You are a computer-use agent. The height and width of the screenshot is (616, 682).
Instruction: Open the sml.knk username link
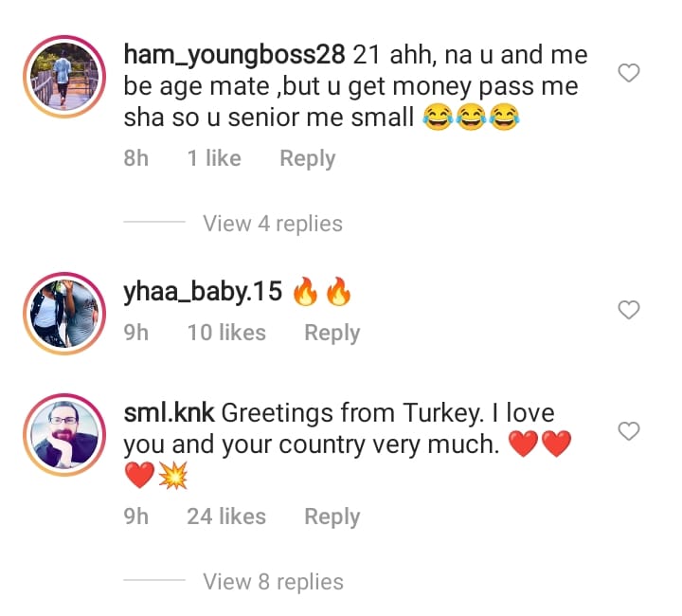tap(169, 413)
